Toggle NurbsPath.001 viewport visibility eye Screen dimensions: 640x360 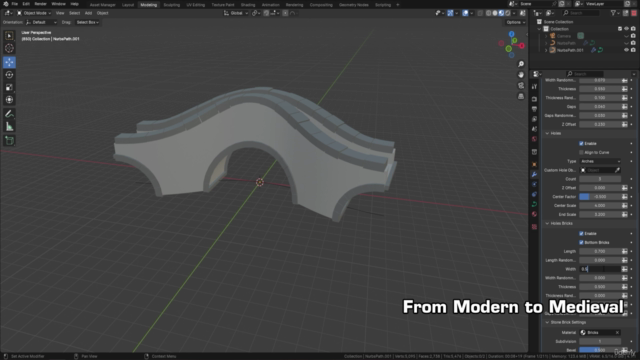coord(627,50)
